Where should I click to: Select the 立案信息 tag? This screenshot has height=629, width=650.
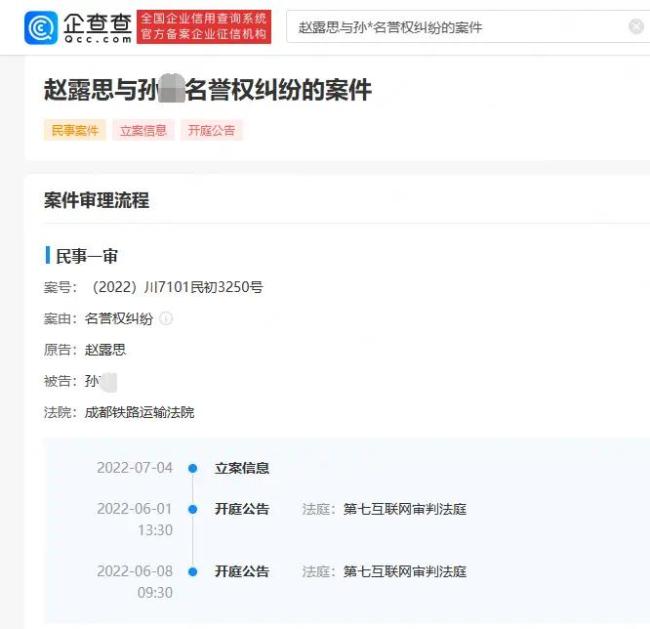click(x=143, y=130)
